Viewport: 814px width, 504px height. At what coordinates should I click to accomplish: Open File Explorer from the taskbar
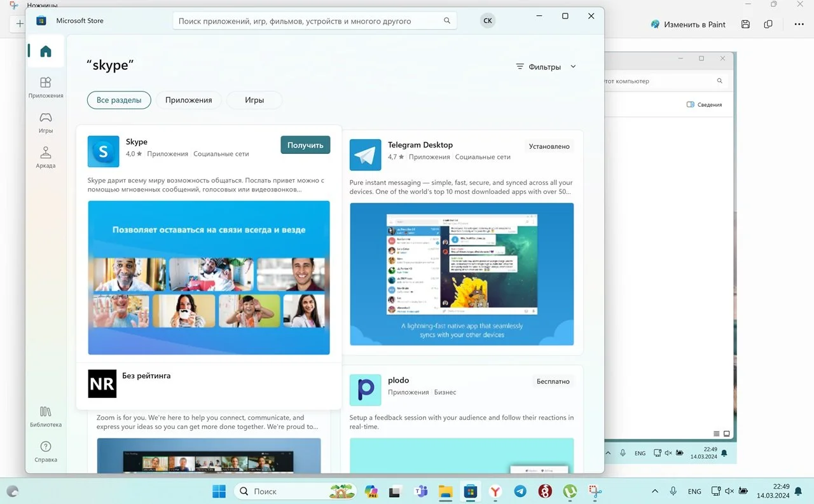click(x=446, y=491)
